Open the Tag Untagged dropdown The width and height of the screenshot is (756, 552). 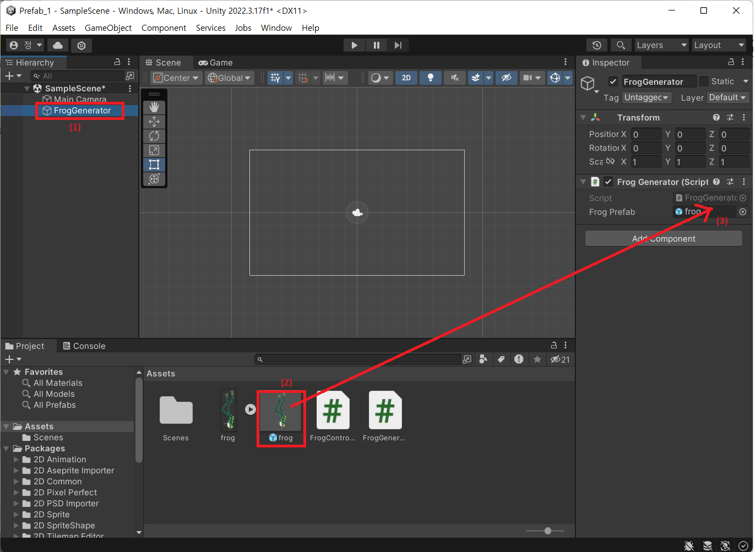pyautogui.click(x=647, y=97)
